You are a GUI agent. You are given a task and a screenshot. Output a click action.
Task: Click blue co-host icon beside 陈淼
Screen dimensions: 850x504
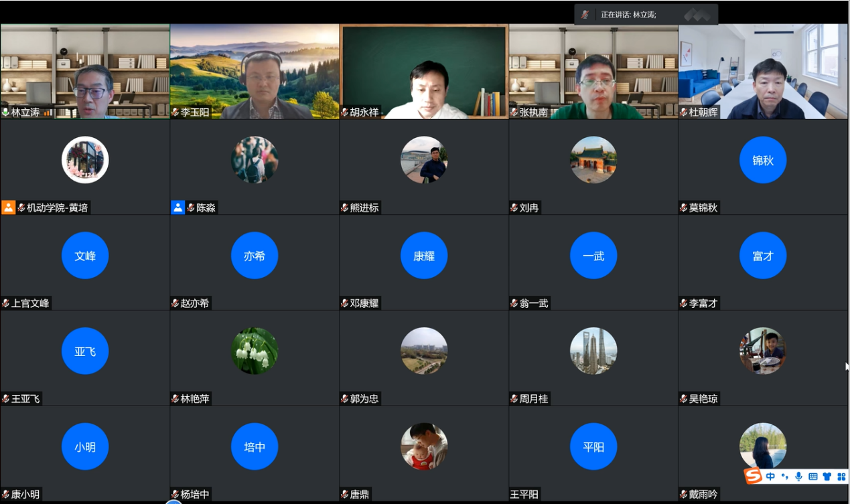pyautogui.click(x=178, y=207)
